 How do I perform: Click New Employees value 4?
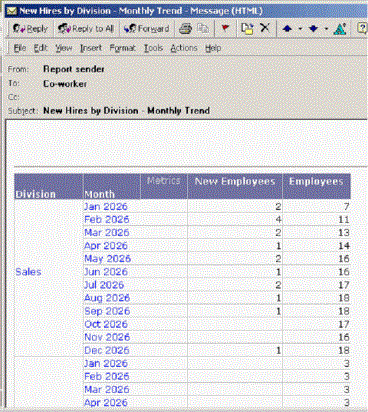(278, 220)
